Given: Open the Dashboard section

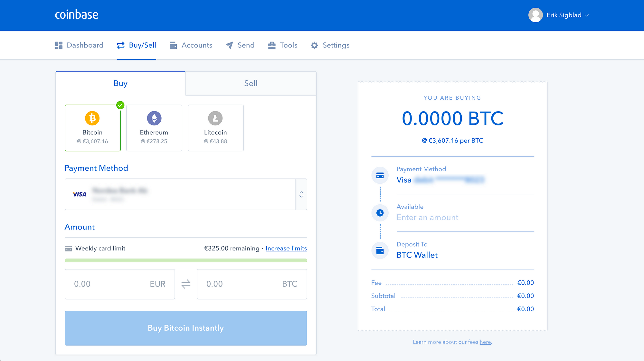Looking at the screenshot, I should tap(80, 45).
